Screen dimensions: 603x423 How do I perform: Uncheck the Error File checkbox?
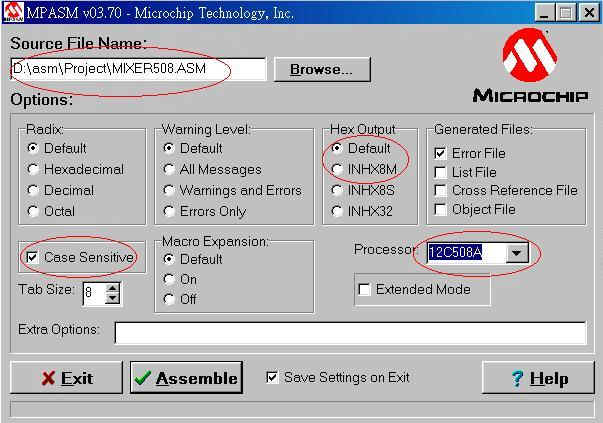(x=440, y=153)
